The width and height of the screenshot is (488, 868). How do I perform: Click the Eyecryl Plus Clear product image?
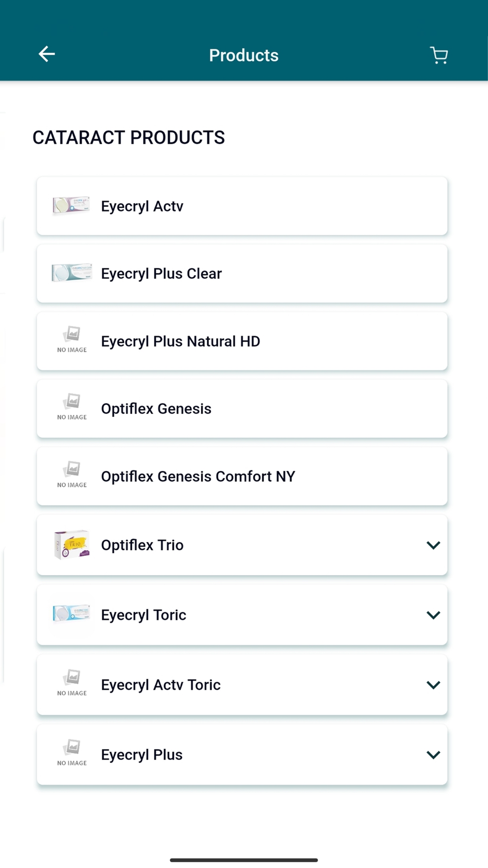tap(71, 273)
